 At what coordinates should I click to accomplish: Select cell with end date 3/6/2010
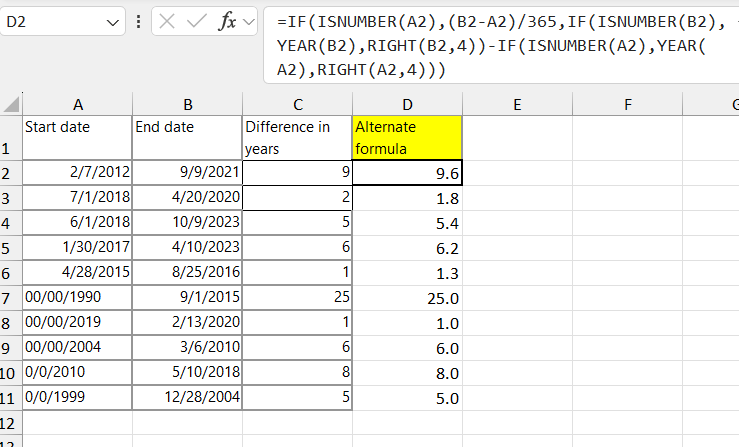(187, 348)
